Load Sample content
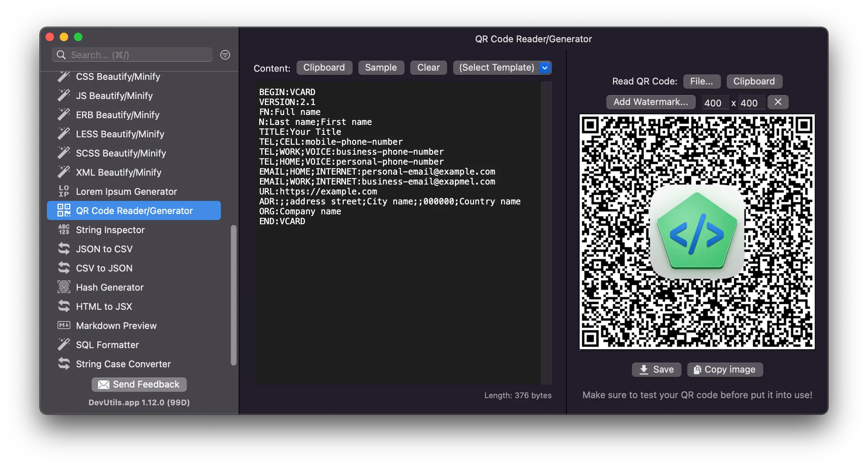Image resolution: width=868 pixels, height=467 pixels. coord(381,67)
